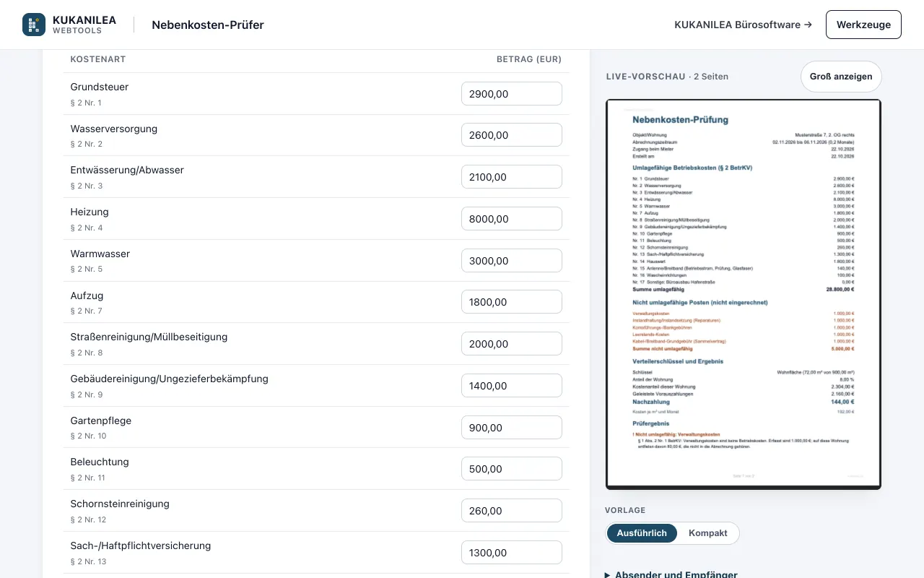
Task: Click the Schornsteinreinigung amount field
Action: pyautogui.click(x=512, y=511)
